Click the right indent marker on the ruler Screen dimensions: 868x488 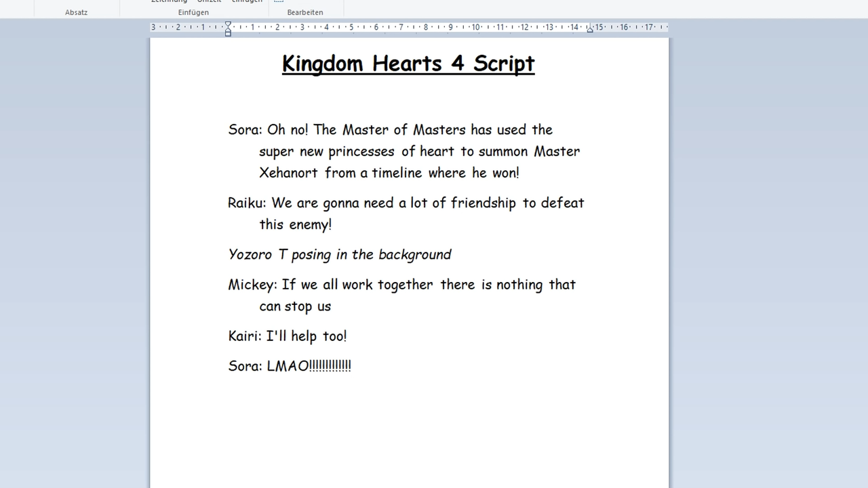click(x=590, y=29)
